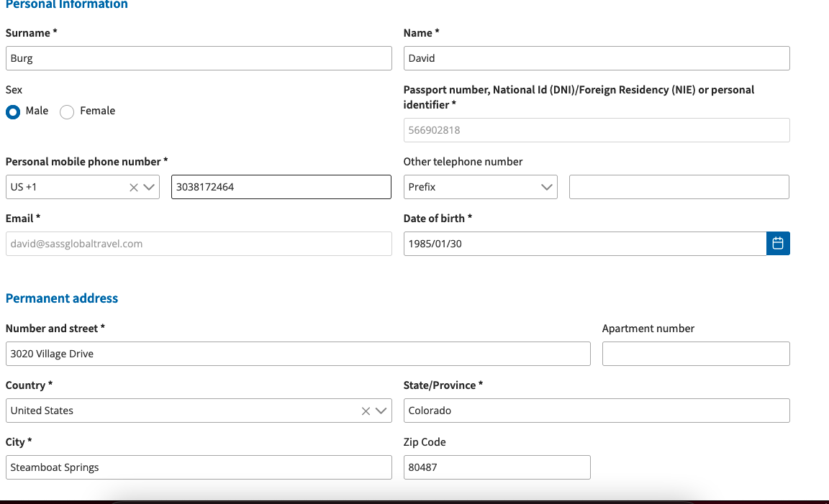
Task: Edit the Zip Code field
Action: tap(497, 467)
